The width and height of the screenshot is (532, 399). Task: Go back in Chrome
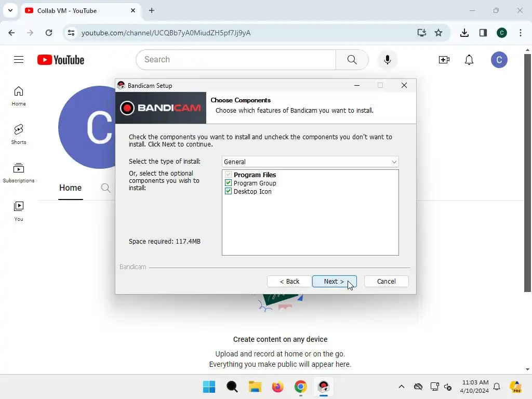[11, 33]
